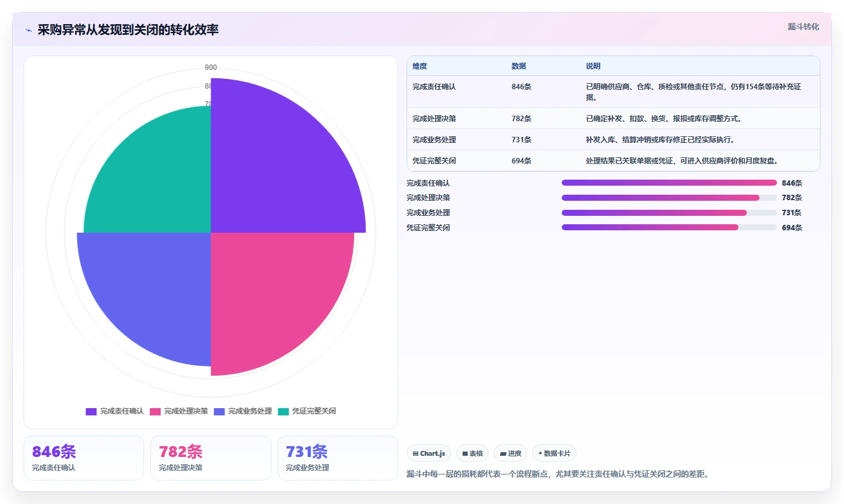Click the 731条 progress bar

click(x=669, y=213)
